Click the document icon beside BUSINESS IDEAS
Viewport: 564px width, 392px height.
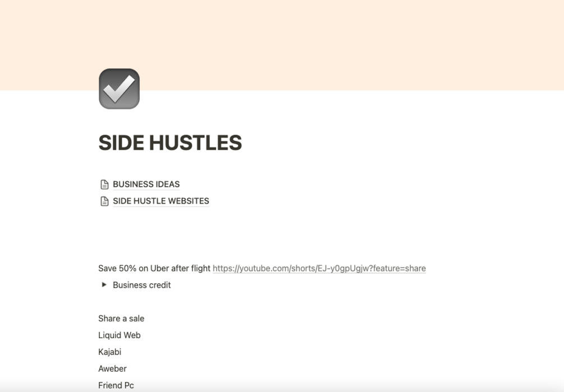click(x=104, y=184)
